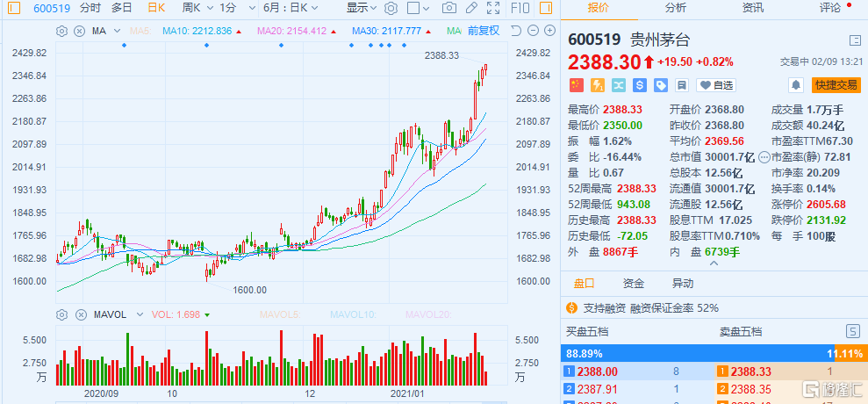Image resolution: width=868 pixels, height=404 pixels.
Task: Zoom in chart with plus icon
Action: [549, 31]
